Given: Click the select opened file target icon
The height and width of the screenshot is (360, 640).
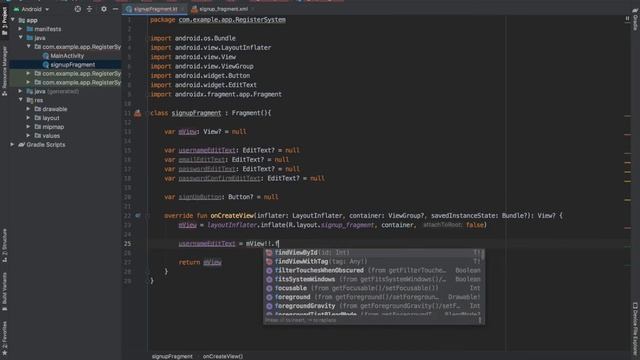Looking at the screenshot, I should (78, 9).
